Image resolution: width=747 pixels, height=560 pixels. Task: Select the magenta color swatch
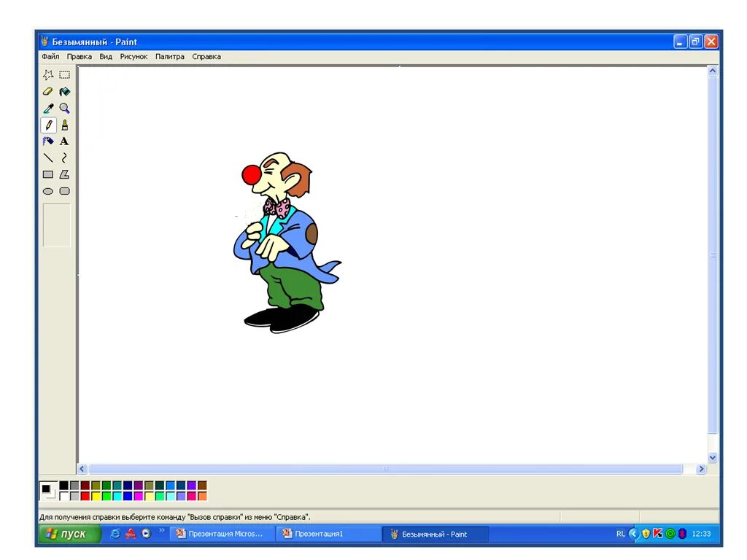pyautogui.click(x=138, y=496)
